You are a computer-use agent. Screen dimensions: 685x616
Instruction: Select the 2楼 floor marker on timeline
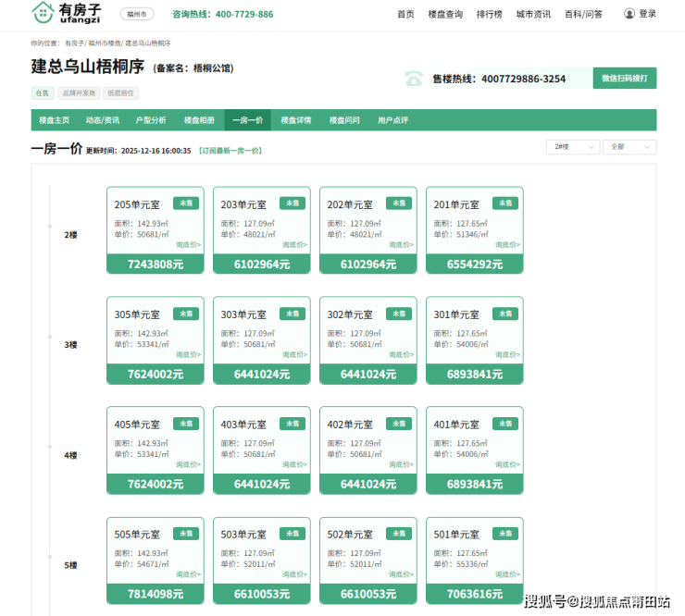[x=70, y=235]
